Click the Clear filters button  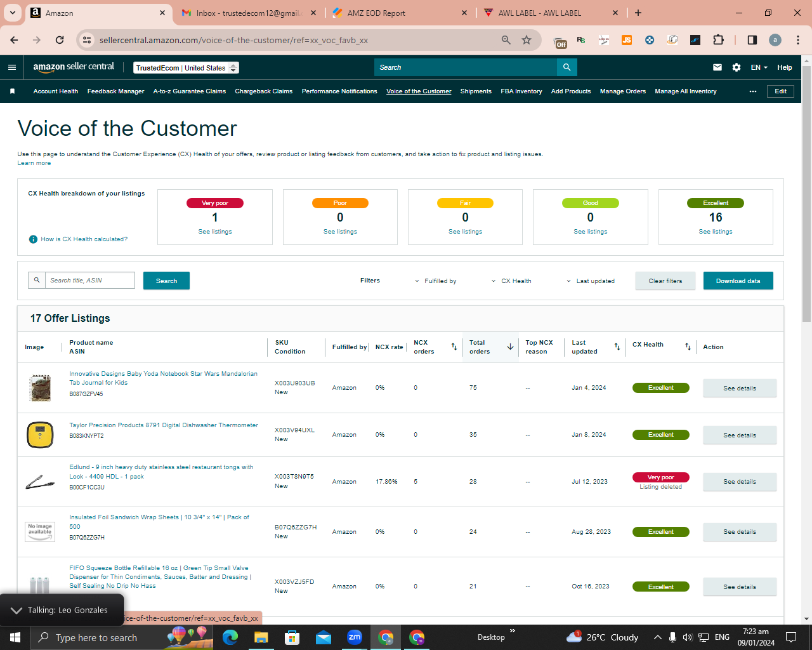(x=665, y=281)
